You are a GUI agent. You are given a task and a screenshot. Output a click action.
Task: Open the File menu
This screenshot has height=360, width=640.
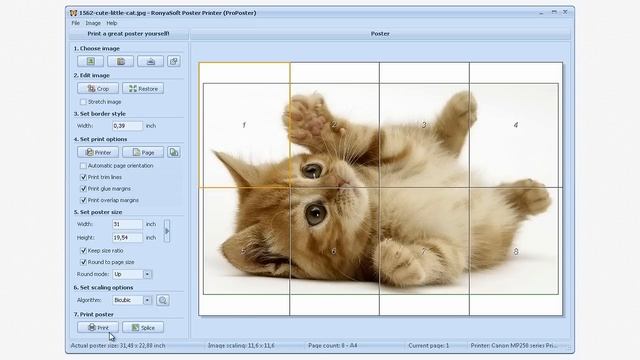[76, 23]
